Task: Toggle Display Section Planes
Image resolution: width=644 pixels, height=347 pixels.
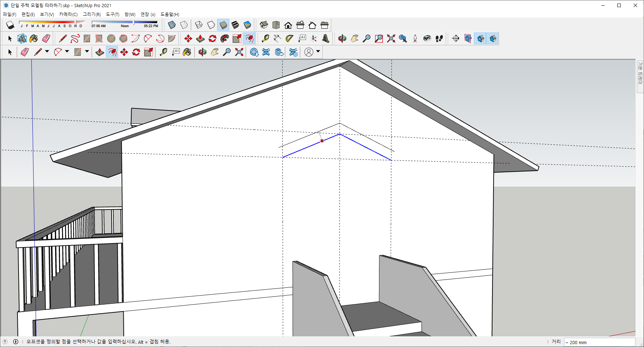Action: (468, 39)
